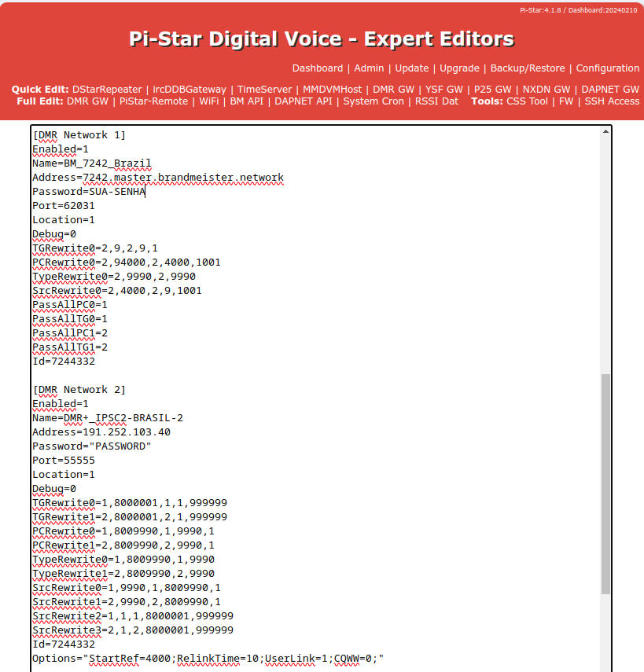Click the Port=55555 line
Screen dimensions: 644x672
point(64,461)
